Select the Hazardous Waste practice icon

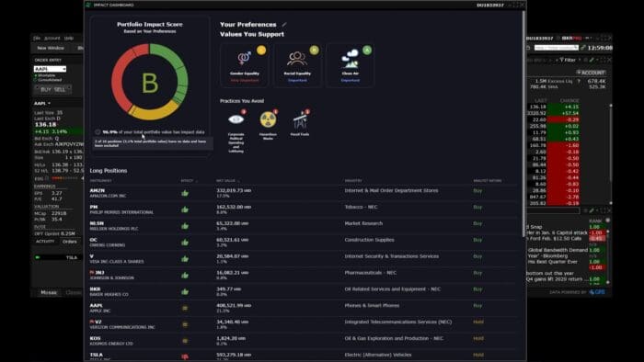(268, 119)
